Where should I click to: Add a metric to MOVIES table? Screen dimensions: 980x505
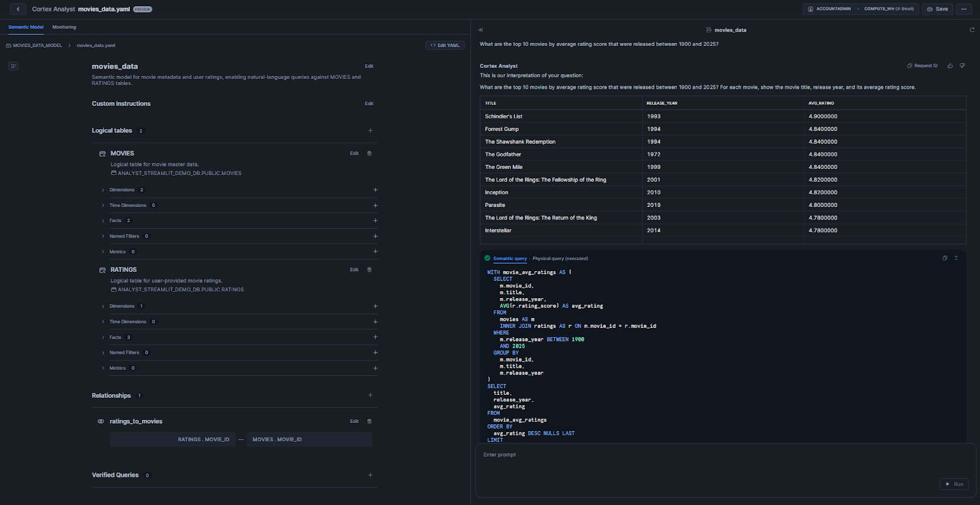click(x=375, y=252)
